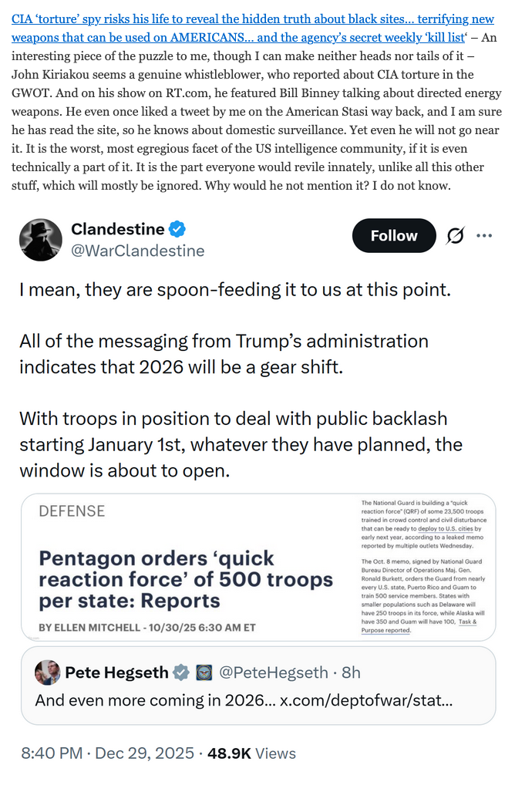Viewport: 532px width, 785px height.
Task: Click the Grok slashed-circle icon
Action: (455, 236)
